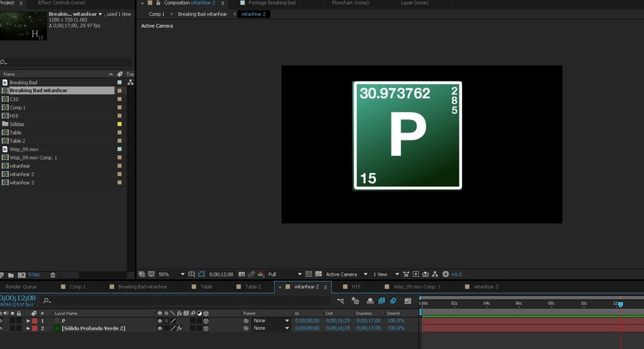This screenshot has width=644, height=349.
Task: Click the red label swatch of layer 1
Action: [35, 321]
